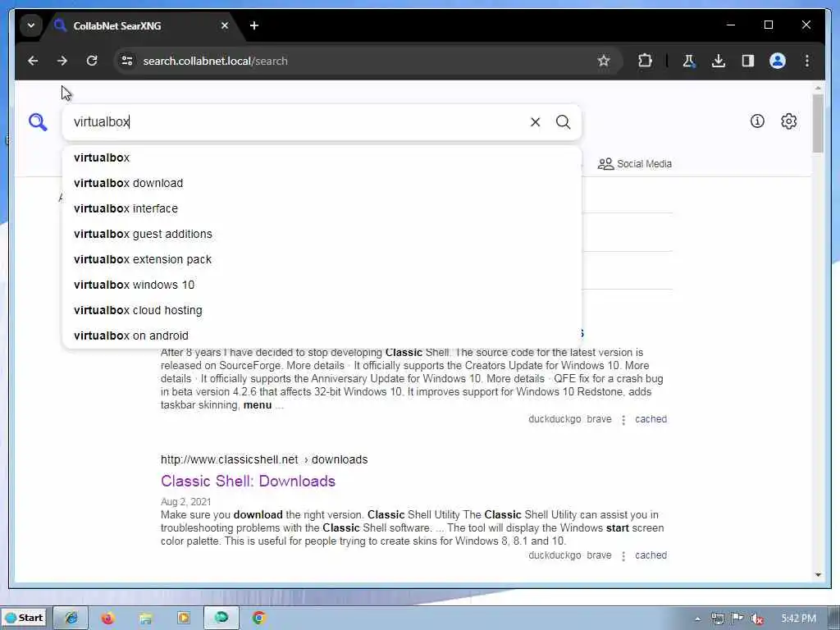The width and height of the screenshot is (840, 630).
Task: Open Chrome profile avatar
Action: point(778,61)
